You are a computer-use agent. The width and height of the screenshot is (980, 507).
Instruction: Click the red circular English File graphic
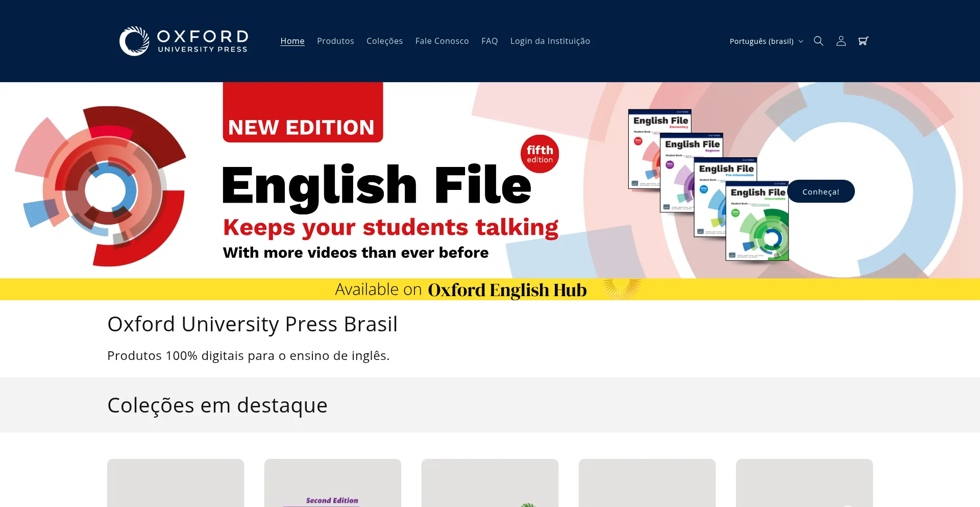tap(101, 186)
